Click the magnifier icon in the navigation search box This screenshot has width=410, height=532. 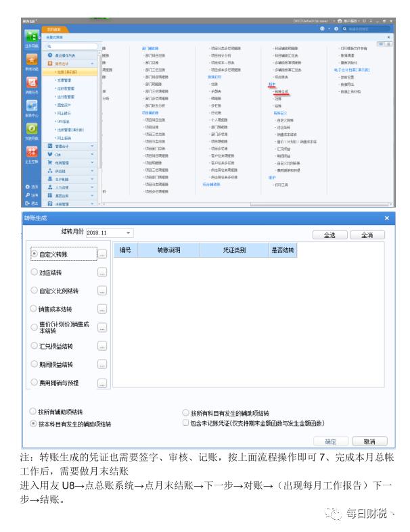49,47
